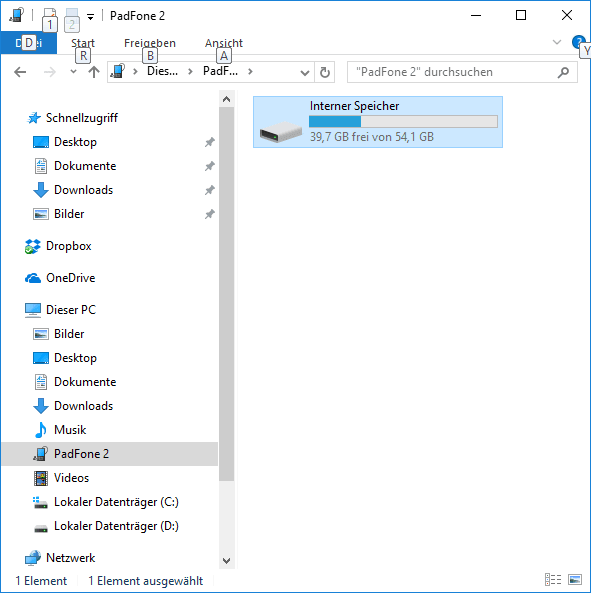
Task: Click the pin icon next to Dokumente
Action: pyautogui.click(x=209, y=166)
